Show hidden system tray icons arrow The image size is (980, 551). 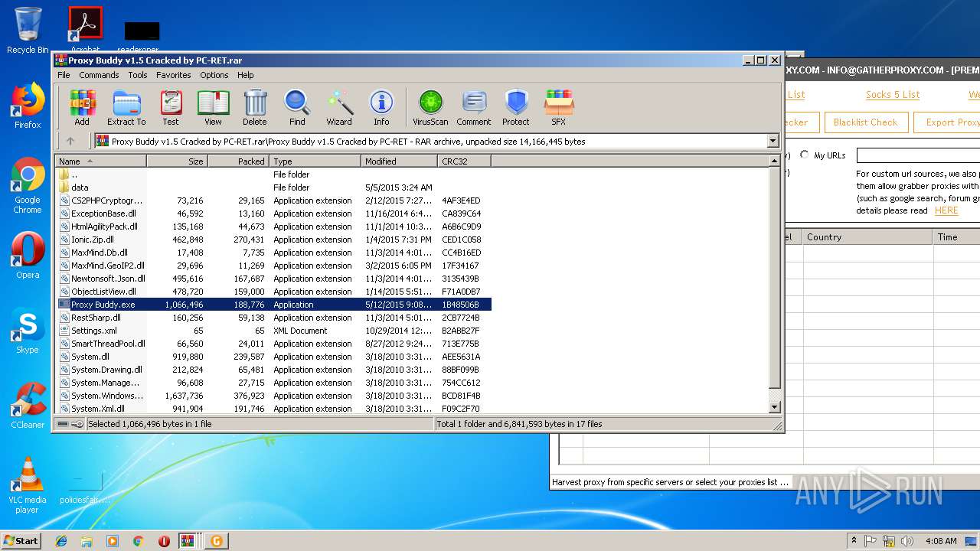tap(854, 541)
